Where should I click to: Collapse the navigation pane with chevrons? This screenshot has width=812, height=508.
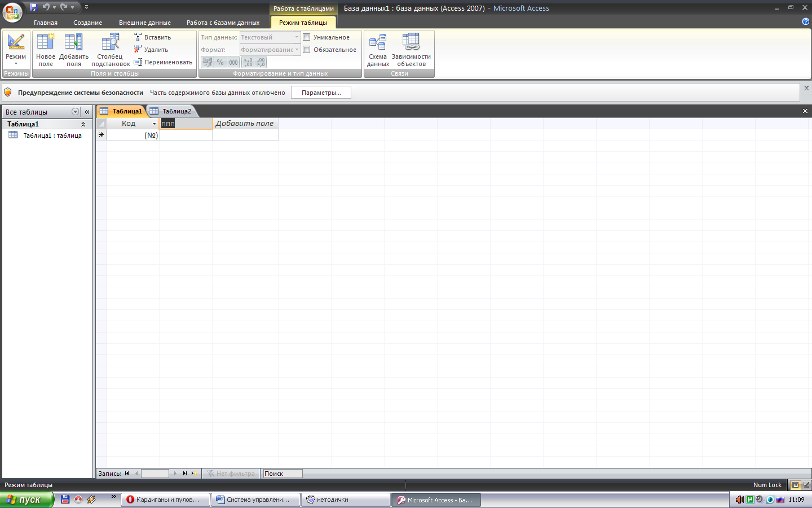87,112
